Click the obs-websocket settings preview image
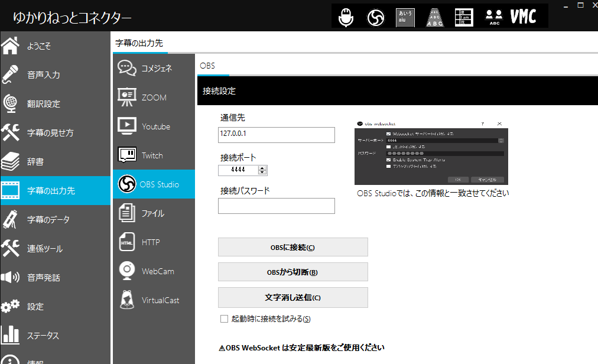This screenshot has width=598, height=364. click(x=431, y=152)
